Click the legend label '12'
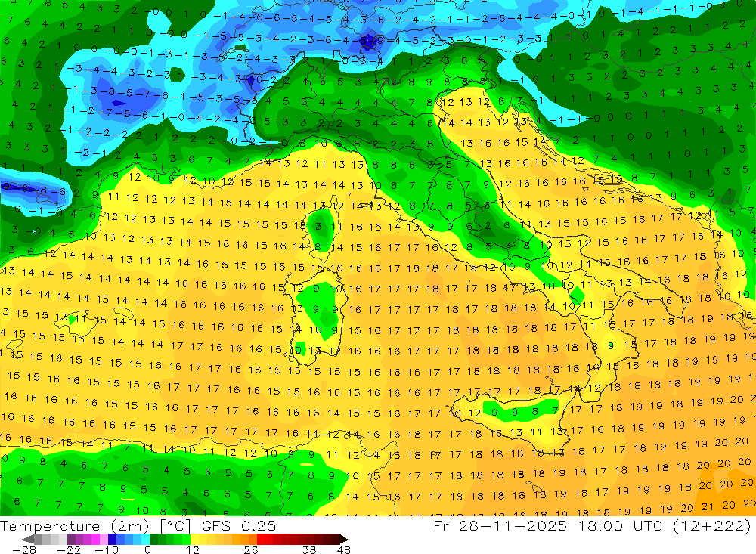 point(192,549)
